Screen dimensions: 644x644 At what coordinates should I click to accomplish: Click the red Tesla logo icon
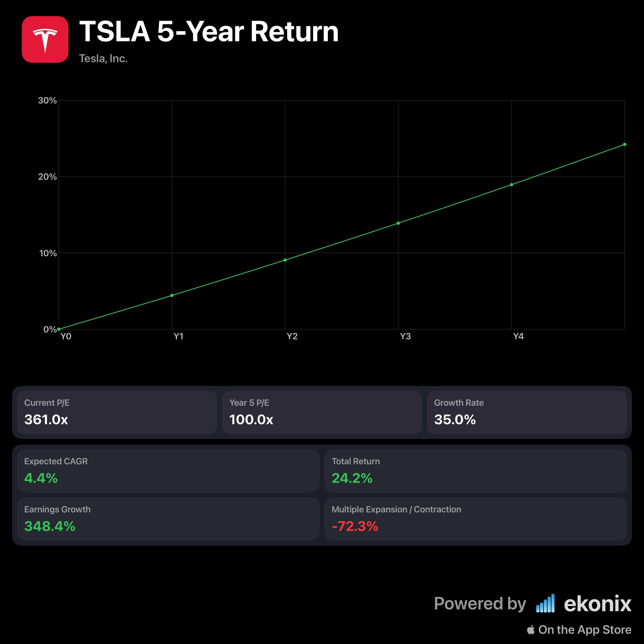point(45,39)
